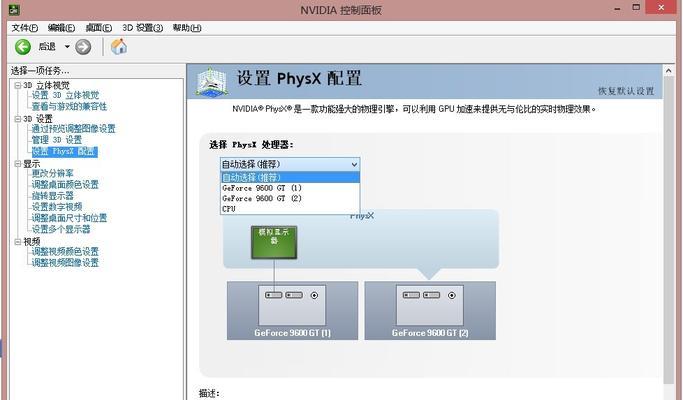Open the 编辑(E) menu

pyautogui.click(x=61, y=28)
